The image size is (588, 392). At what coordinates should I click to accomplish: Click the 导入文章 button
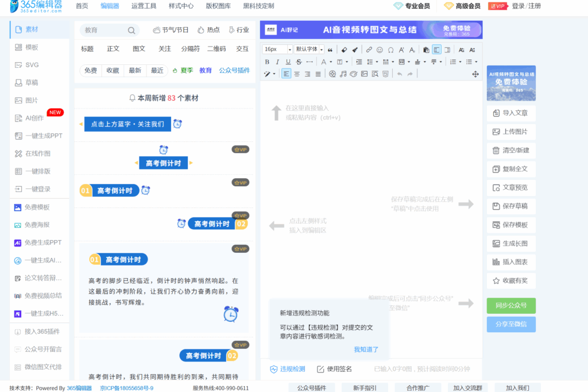pyautogui.click(x=511, y=113)
